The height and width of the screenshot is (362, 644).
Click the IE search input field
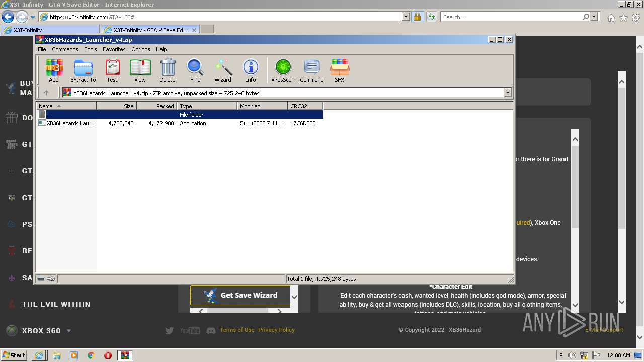tap(512, 17)
